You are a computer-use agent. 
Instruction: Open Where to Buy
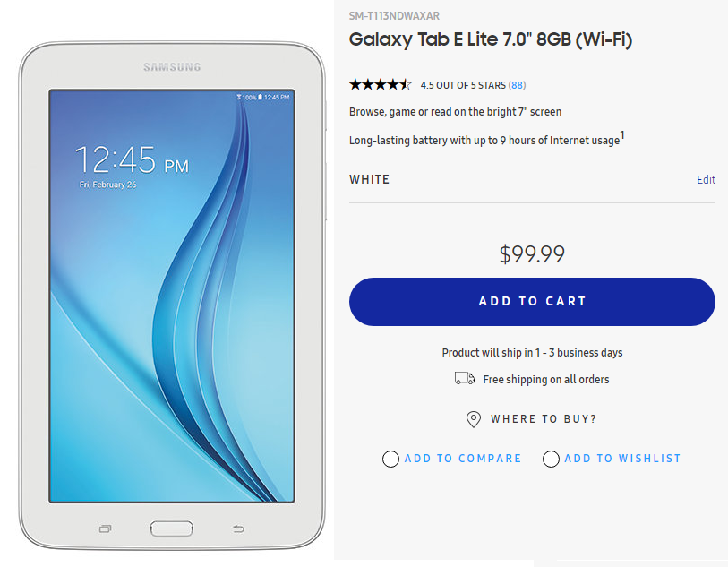point(544,419)
